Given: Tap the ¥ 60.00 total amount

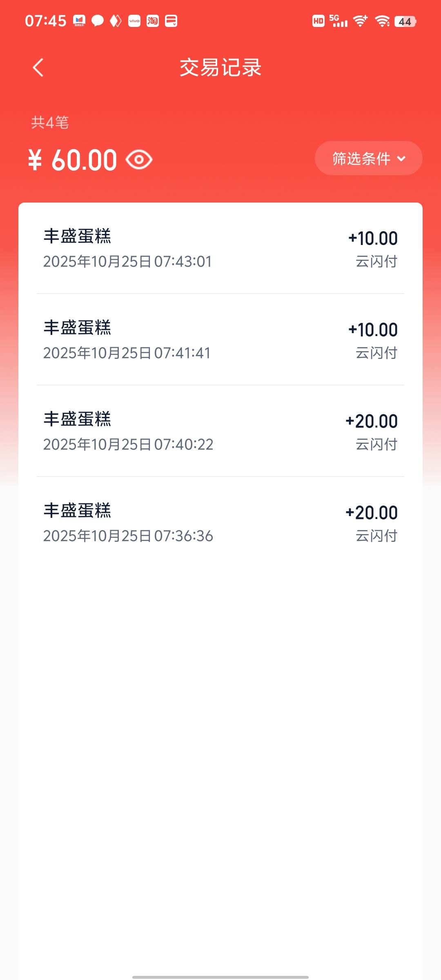Looking at the screenshot, I should click(73, 160).
